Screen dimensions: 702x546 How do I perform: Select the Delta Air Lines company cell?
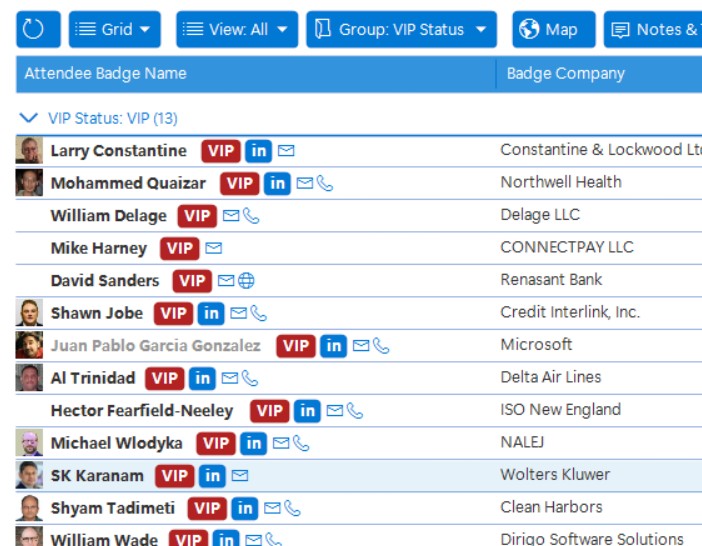tap(550, 377)
